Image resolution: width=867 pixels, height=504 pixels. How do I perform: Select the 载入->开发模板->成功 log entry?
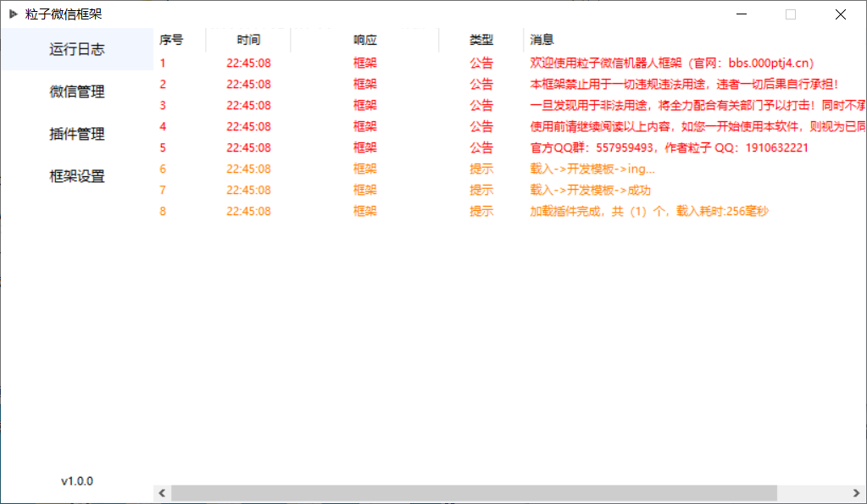590,190
